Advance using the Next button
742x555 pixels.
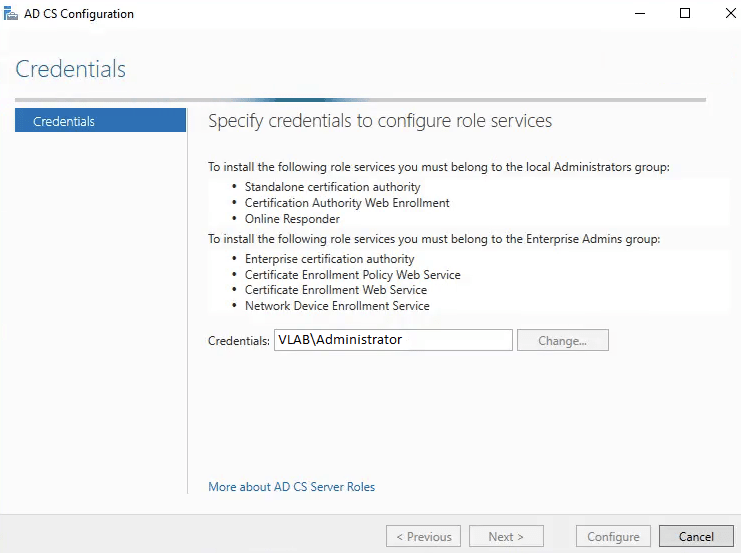pyautogui.click(x=506, y=537)
